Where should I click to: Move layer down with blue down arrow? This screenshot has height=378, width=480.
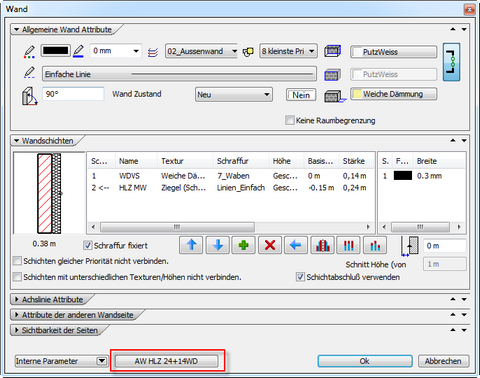[217, 245]
